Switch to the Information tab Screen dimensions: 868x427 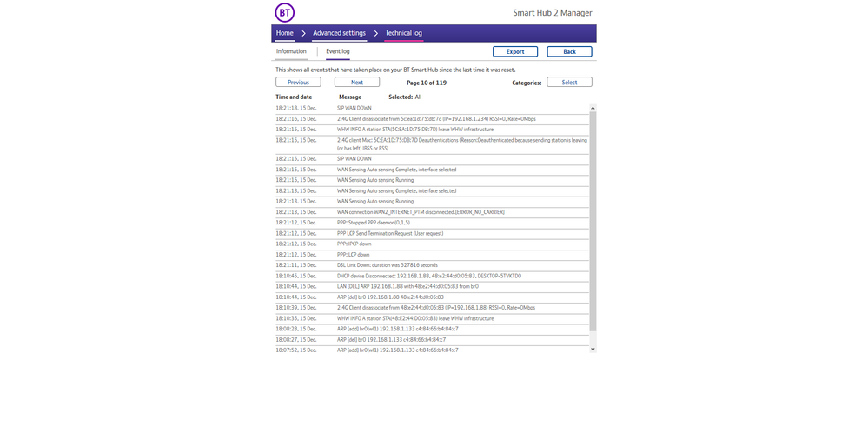pyautogui.click(x=291, y=51)
